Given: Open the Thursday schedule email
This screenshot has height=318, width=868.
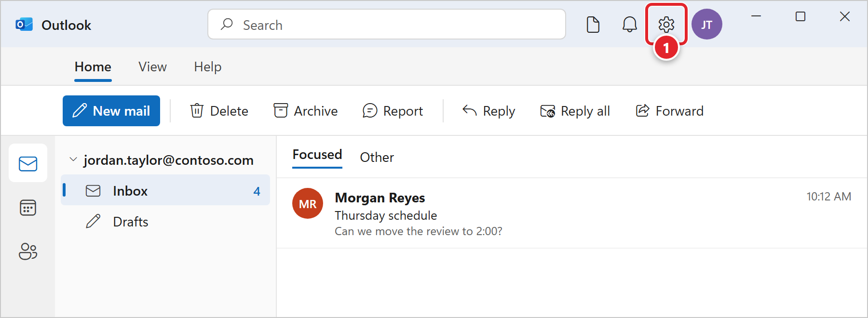Looking at the screenshot, I should tap(572, 213).
